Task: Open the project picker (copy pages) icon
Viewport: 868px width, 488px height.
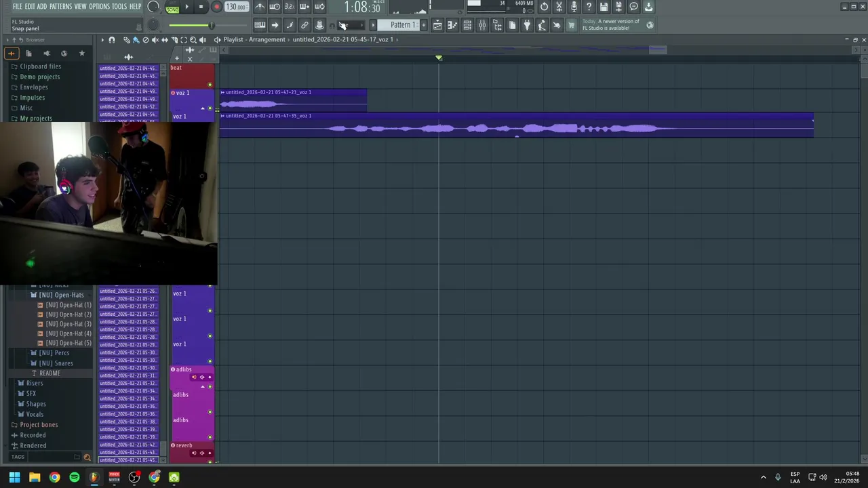Action: click(x=512, y=25)
